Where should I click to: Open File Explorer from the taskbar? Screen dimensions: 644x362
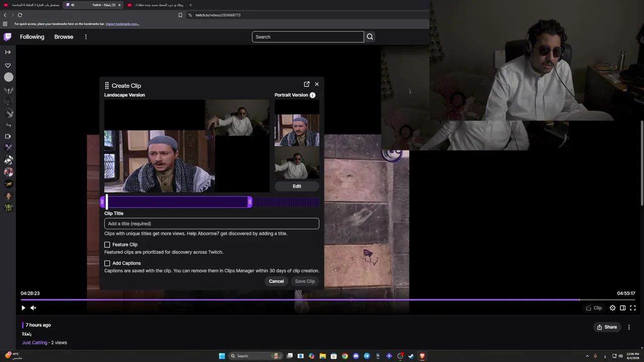[x=323, y=356]
